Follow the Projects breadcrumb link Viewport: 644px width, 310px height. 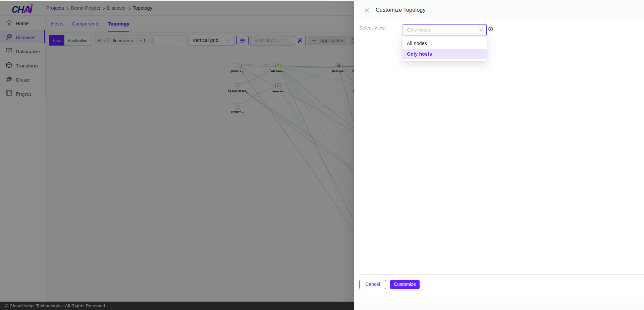(55, 8)
